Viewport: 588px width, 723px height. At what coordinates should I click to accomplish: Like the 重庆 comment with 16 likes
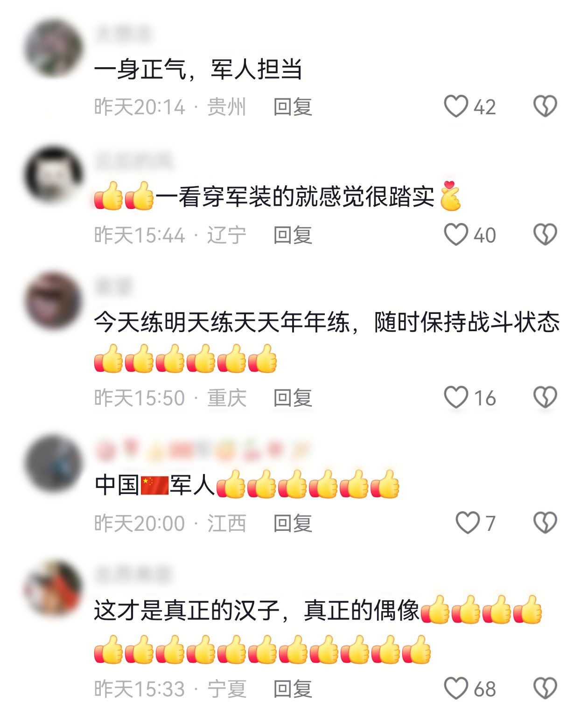tap(455, 397)
